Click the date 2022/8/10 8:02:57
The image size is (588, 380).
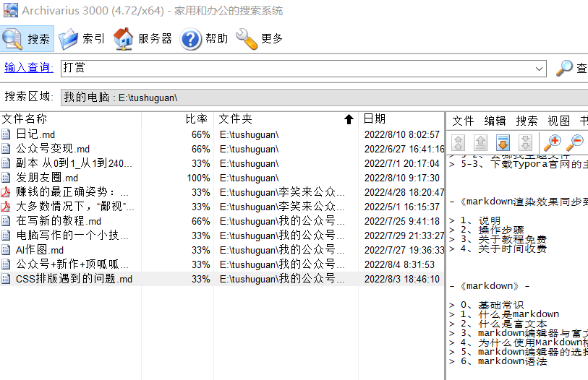tap(401, 134)
